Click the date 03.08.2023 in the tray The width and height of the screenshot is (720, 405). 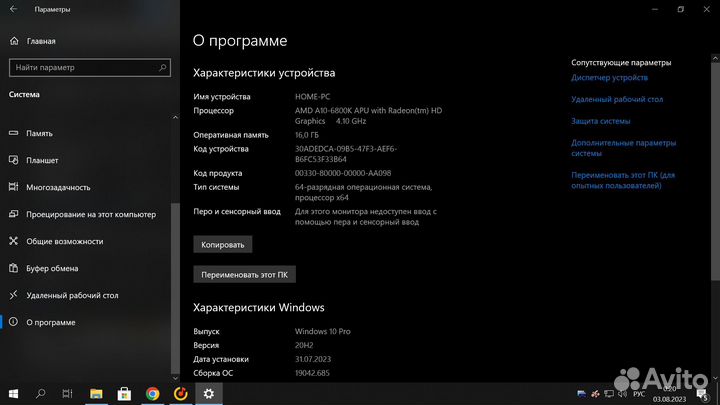tap(669, 399)
